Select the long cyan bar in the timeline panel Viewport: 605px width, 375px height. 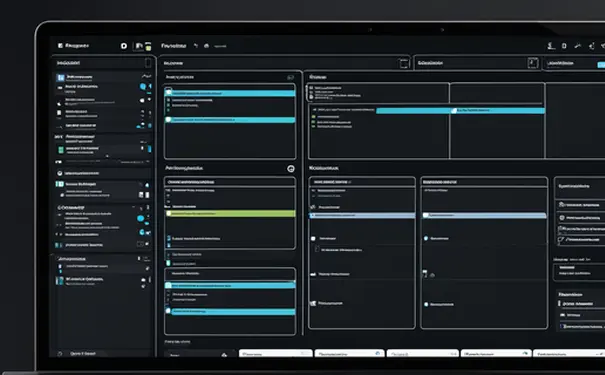coord(460,111)
